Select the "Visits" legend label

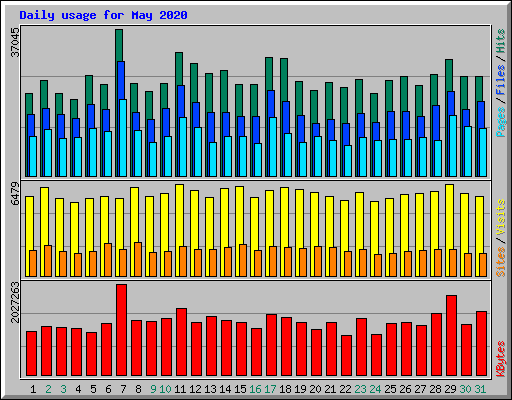tap(501, 218)
